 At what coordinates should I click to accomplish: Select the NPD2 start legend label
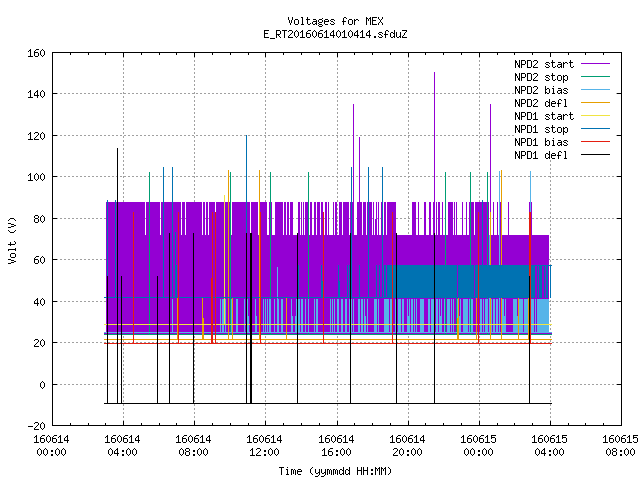544,64
